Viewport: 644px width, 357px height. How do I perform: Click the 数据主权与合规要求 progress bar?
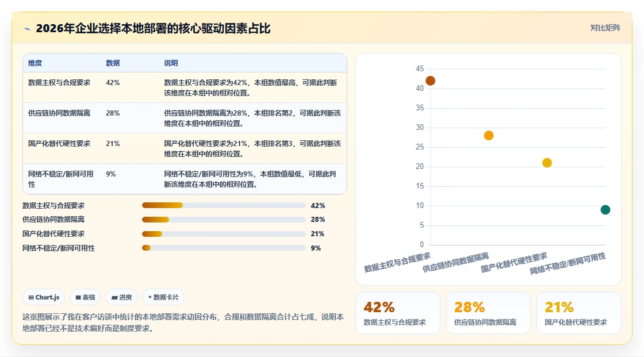click(224, 205)
